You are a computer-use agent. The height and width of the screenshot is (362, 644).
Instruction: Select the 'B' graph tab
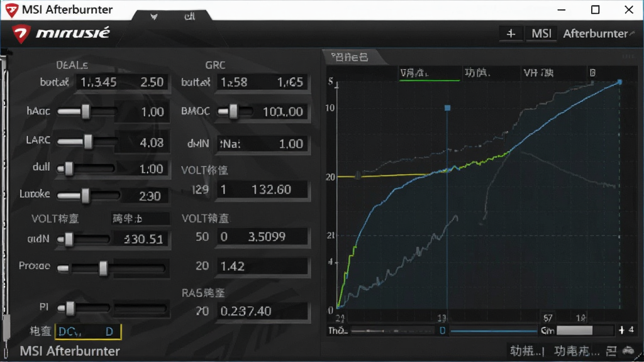(x=592, y=73)
